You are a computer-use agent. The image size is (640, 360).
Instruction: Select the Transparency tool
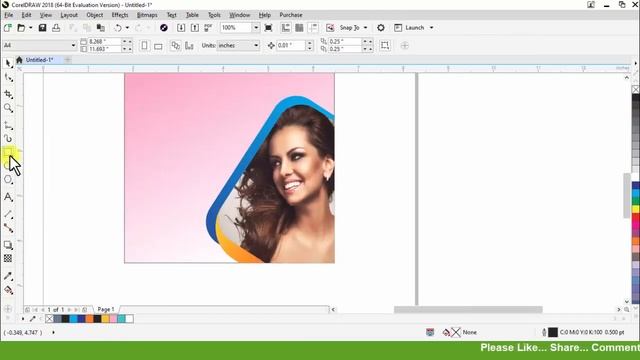pos(9,258)
